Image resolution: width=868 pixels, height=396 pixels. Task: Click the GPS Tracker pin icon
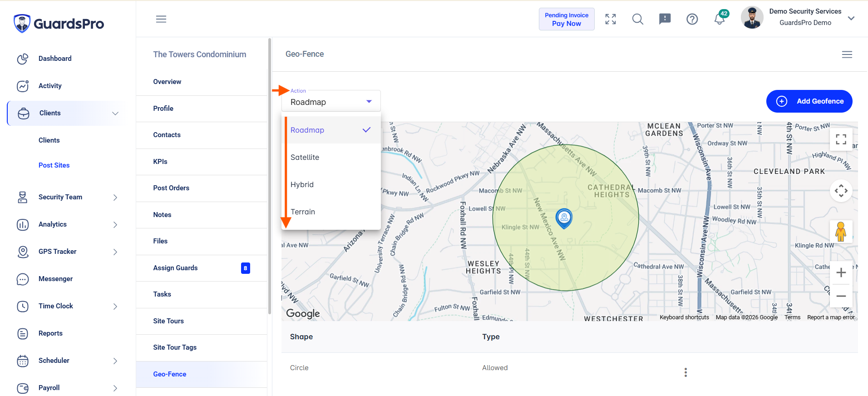point(23,252)
